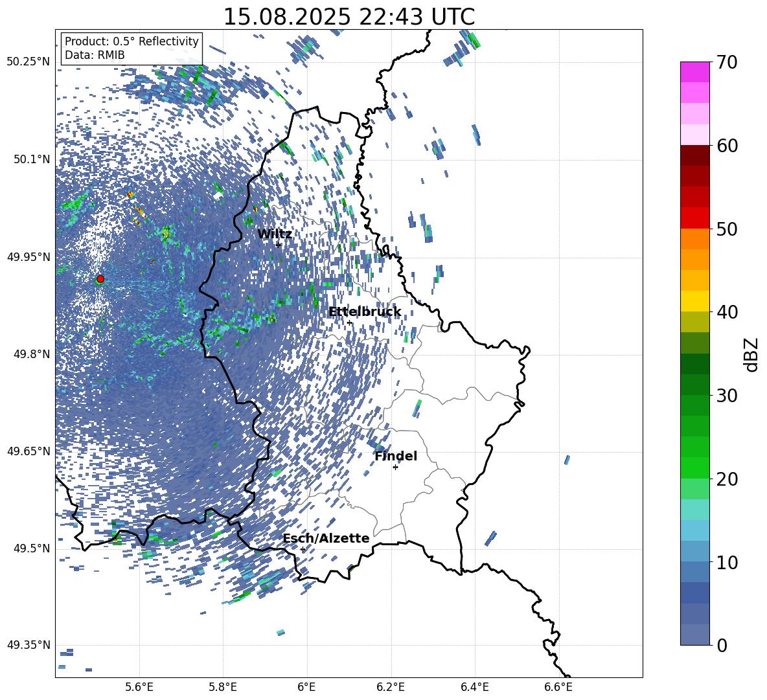Screen dimensions: 767x700
Task: Click the Esch/Alzette city label
Action: click(326, 538)
